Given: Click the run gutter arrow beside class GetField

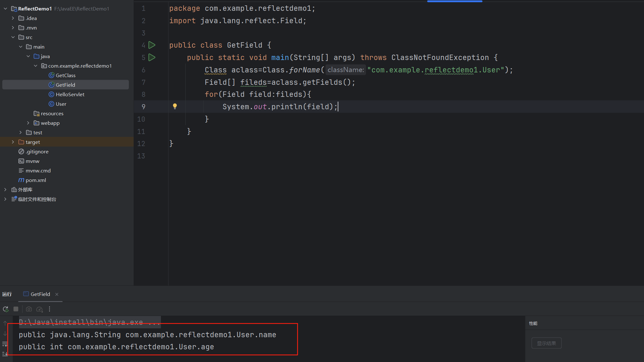Looking at the screenshot, I should pos(152,45).
